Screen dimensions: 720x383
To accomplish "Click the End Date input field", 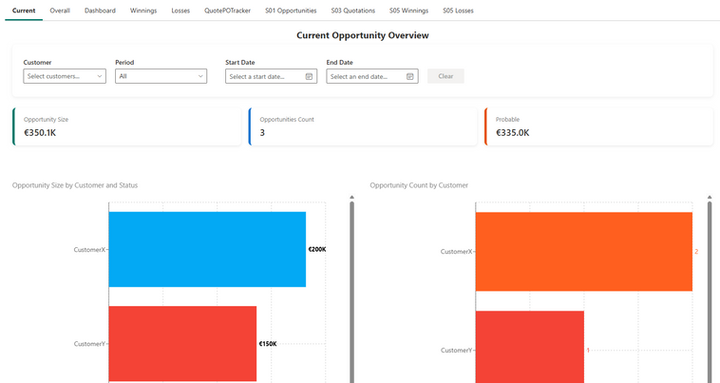I will click(x=372, y=76).
